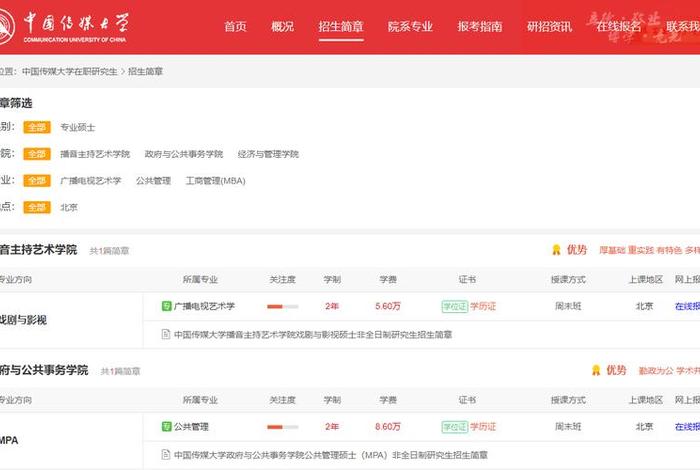Click the 5.60万 tuition value
The image size is (700, 470).
click(388, 306)
